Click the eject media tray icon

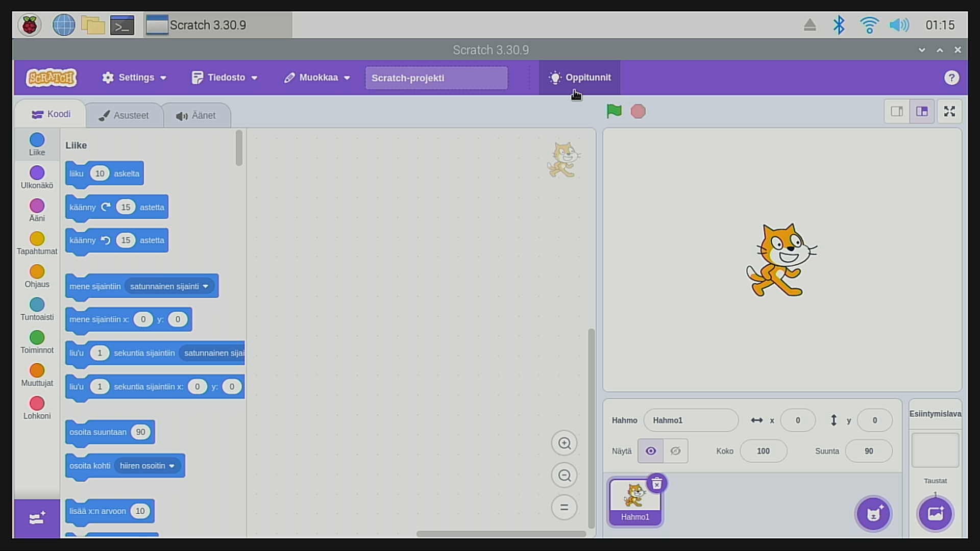coord(810,25)
